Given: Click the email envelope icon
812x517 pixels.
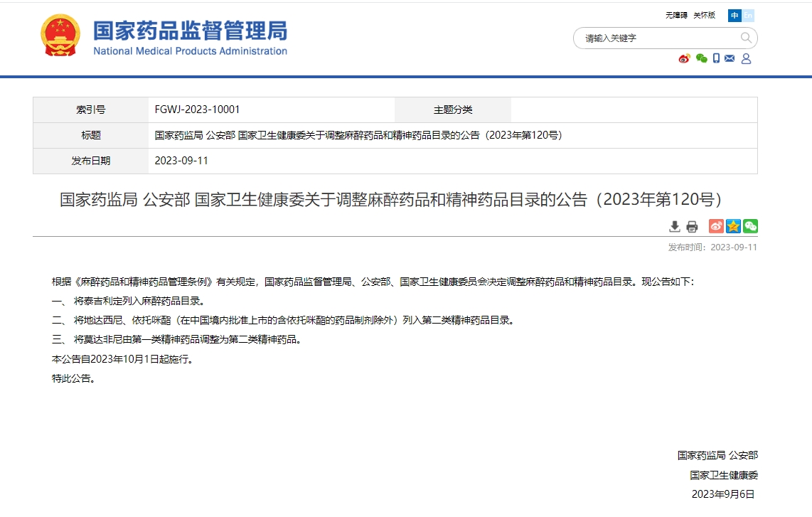Looking at the screenshot, I should [x=729, y=58].
